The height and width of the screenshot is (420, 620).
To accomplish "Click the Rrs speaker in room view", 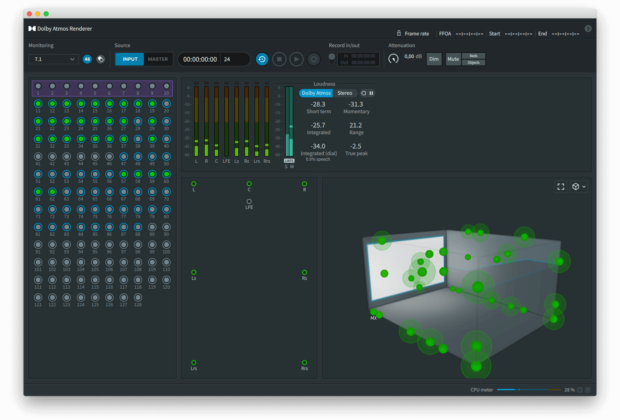I will click(x=304, y=363).
